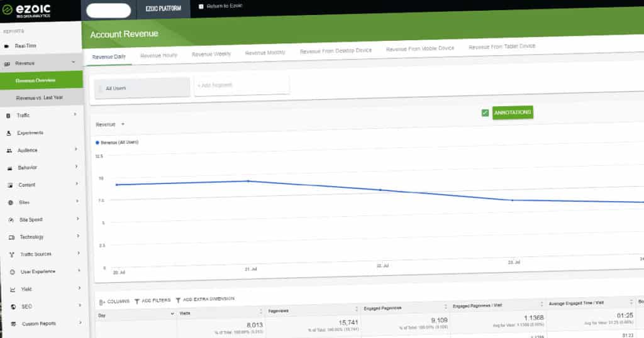Image resolution: width=644 pixels, height=338 pixels.
Task: Click the Audience people icon
Action: click(9, 151)
